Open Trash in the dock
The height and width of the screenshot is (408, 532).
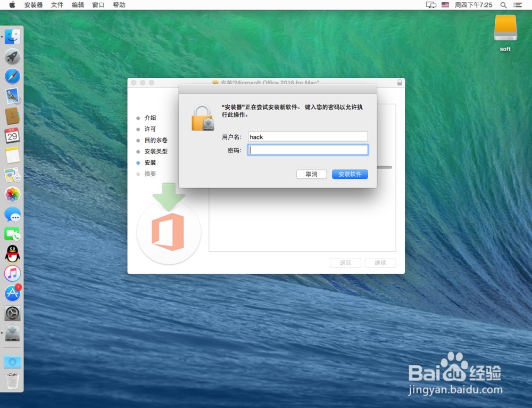(x=12, y=380)
